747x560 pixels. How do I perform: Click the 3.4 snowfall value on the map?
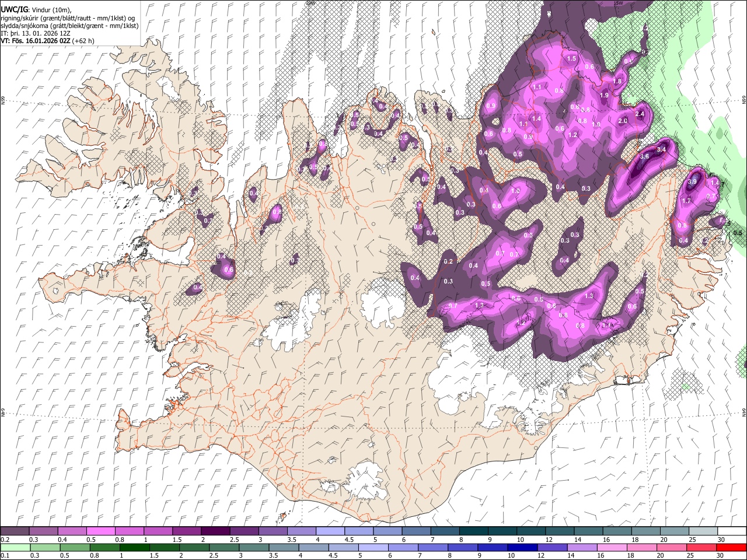(661, 150)
